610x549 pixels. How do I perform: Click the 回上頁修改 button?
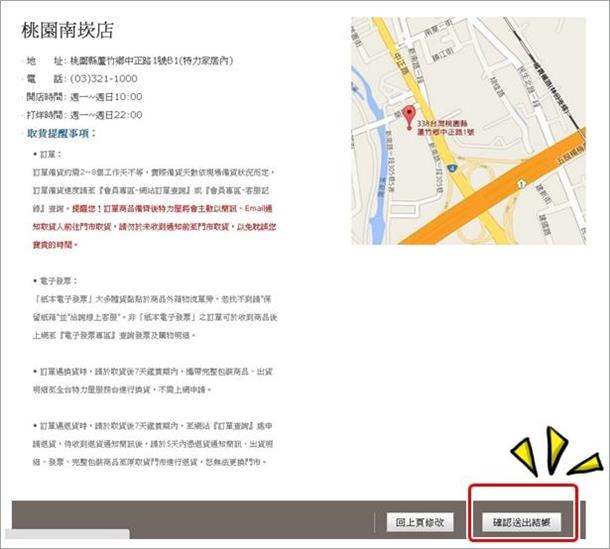420,522
